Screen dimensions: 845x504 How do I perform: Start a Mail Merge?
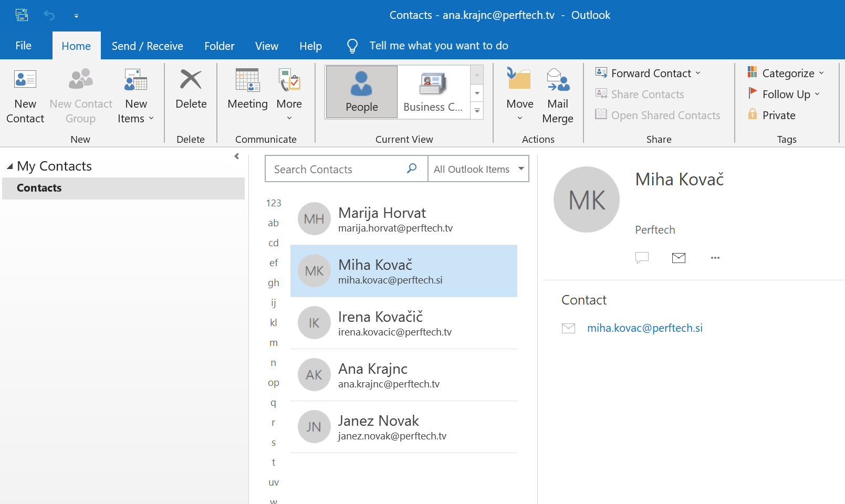click(x=558, y=97)
